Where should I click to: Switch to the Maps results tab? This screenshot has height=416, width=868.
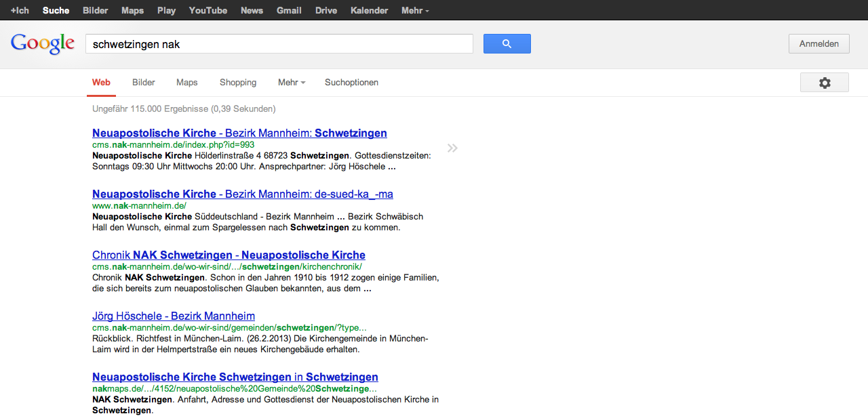click(x=186, y=83)
